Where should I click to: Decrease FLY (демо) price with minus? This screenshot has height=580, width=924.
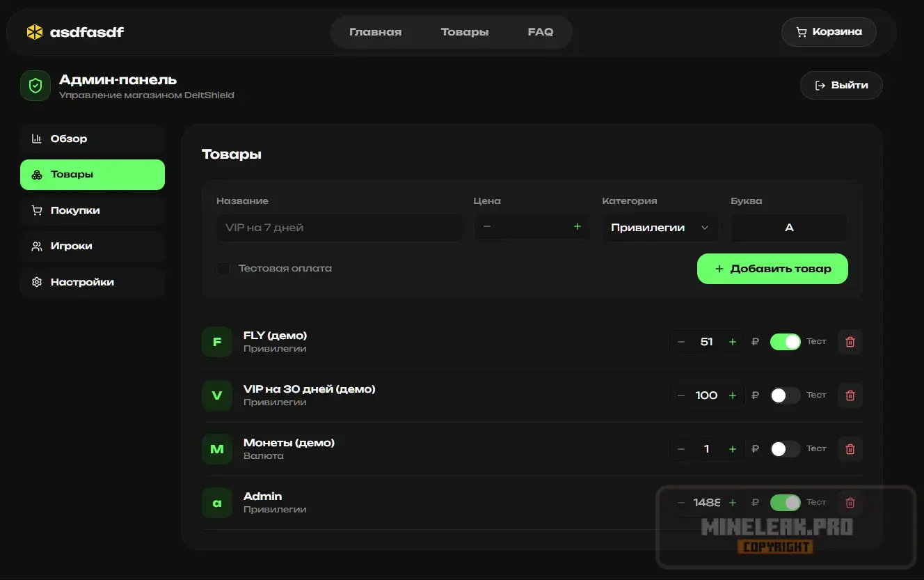click(681, 342)
